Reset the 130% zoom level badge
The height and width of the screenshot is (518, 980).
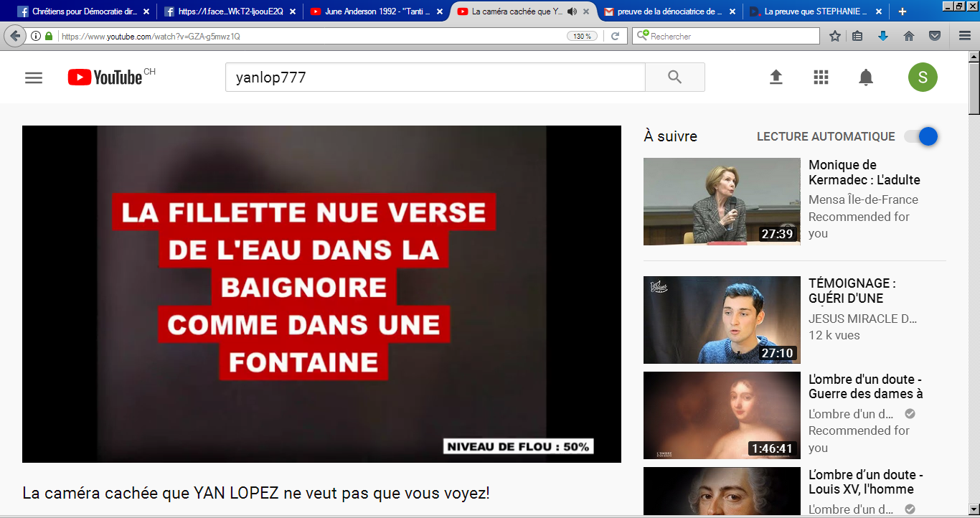click(582, 36)
